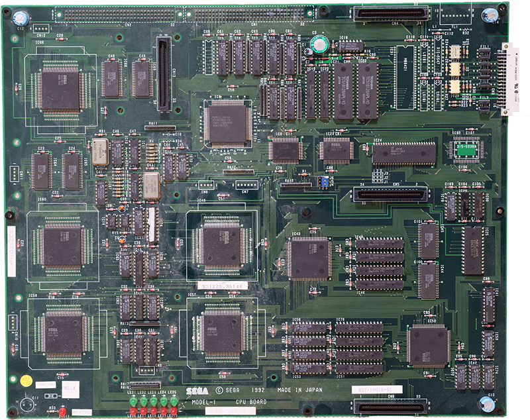Click the red LED below green LED5
This screenshot has width=530, height=420.
click(x=174, y=411)
